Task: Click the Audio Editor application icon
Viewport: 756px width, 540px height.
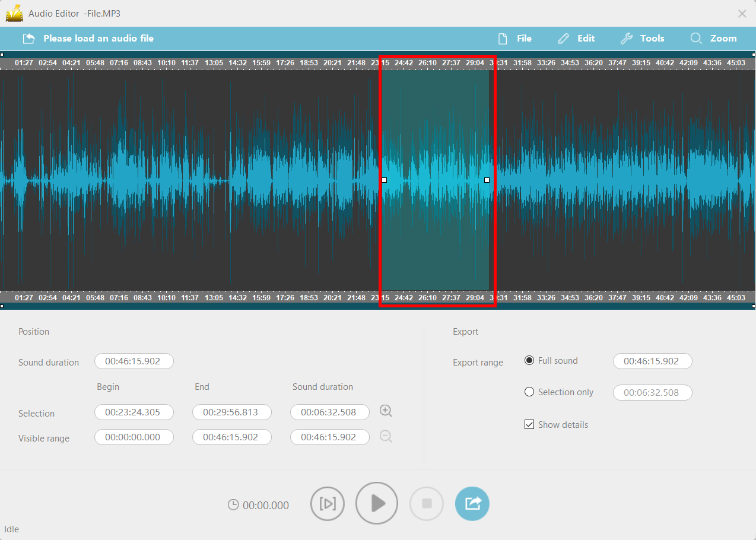Action: pos(14,13)
